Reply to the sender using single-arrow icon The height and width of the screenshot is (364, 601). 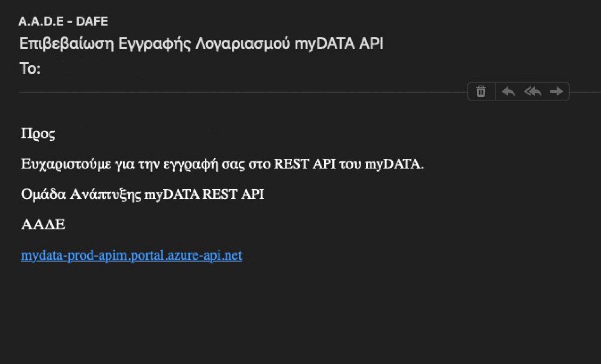[508, 91]
